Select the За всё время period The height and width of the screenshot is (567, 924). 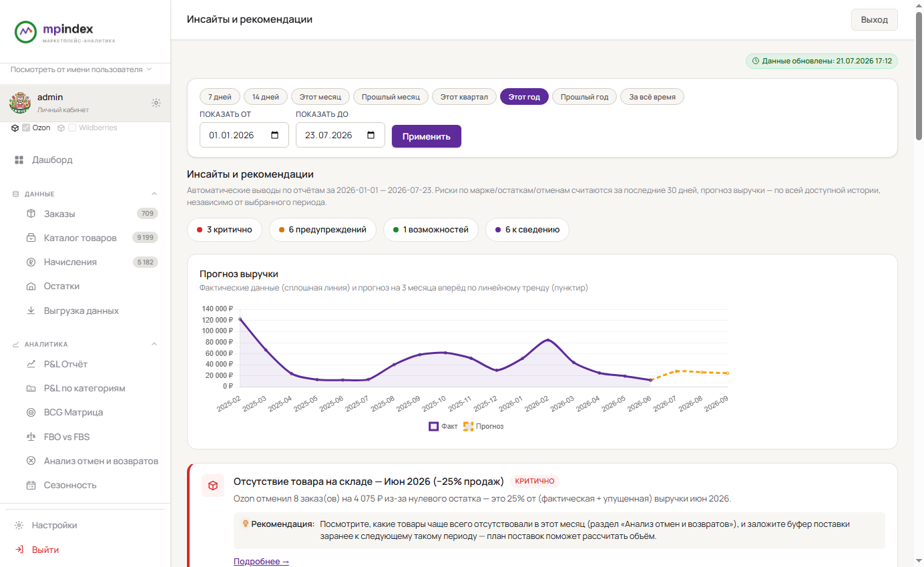pos(652,97)
